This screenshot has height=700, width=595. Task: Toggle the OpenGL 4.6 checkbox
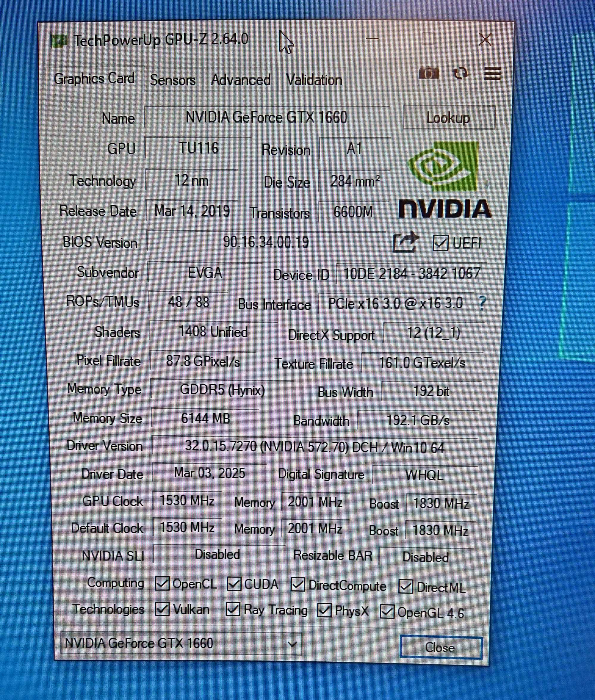click(387, 612)
